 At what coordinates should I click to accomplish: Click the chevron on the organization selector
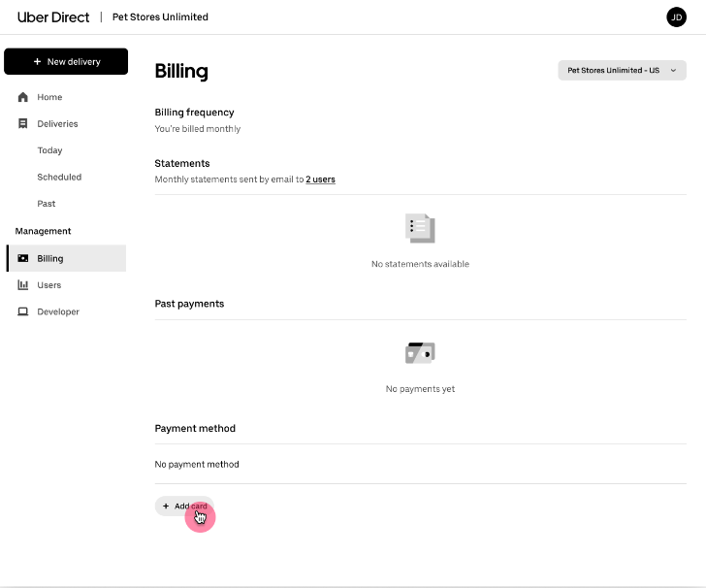click(673, 70)
